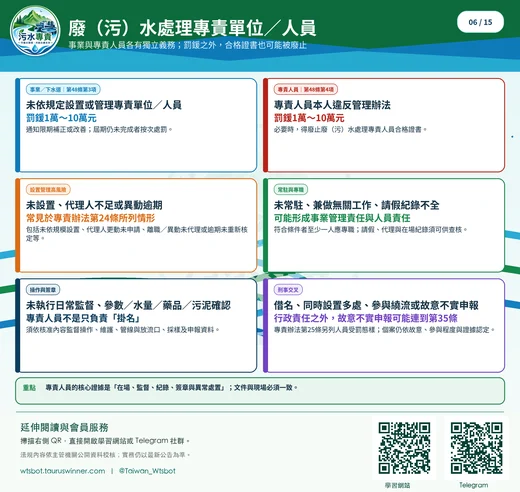The image size is (520, 492).
Task: Click the 刑事交叉 purple tag
Action: 288,290
